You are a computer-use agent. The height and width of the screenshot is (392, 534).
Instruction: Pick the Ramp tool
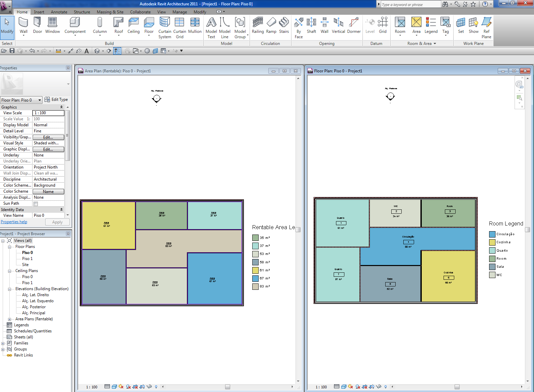[x=271, y=26]
